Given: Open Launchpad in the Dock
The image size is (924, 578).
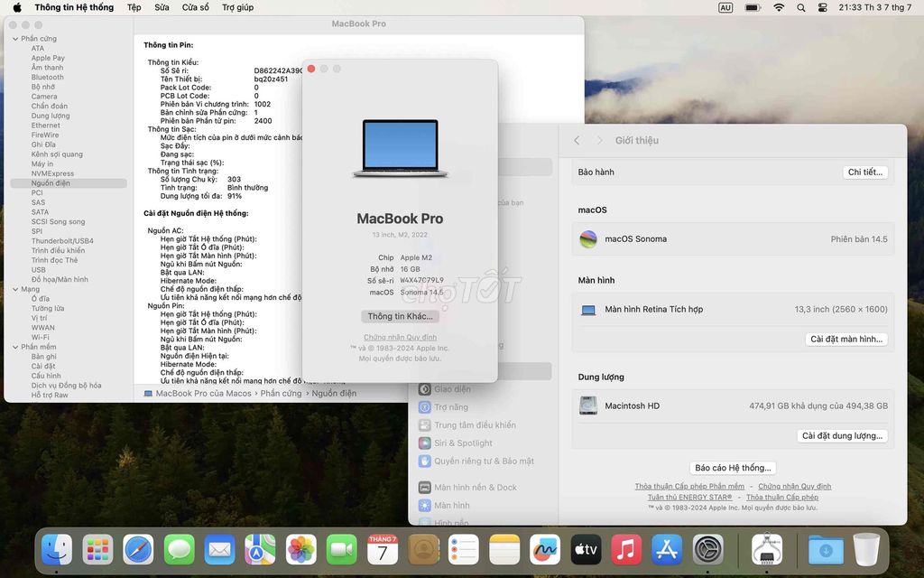Looking at the screenshot, I should click(97, 550).
